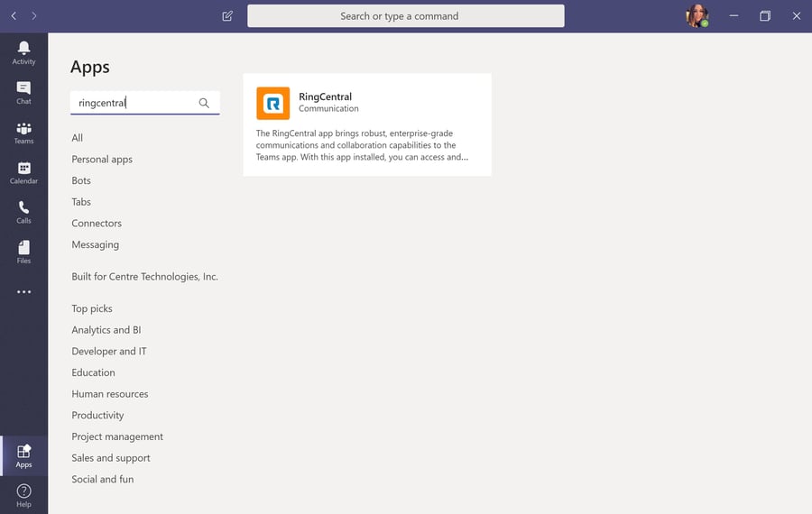812x514 pixels.
Task: Browse Project management category
Action: [x=117, y=436]
